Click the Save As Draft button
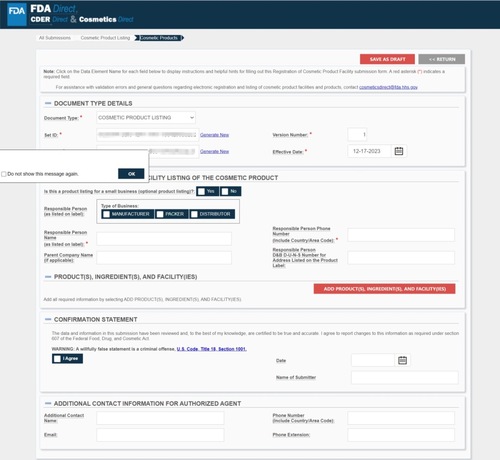Image resolution: width=500 pixels, height=460 pixels. tap(387, 59)
